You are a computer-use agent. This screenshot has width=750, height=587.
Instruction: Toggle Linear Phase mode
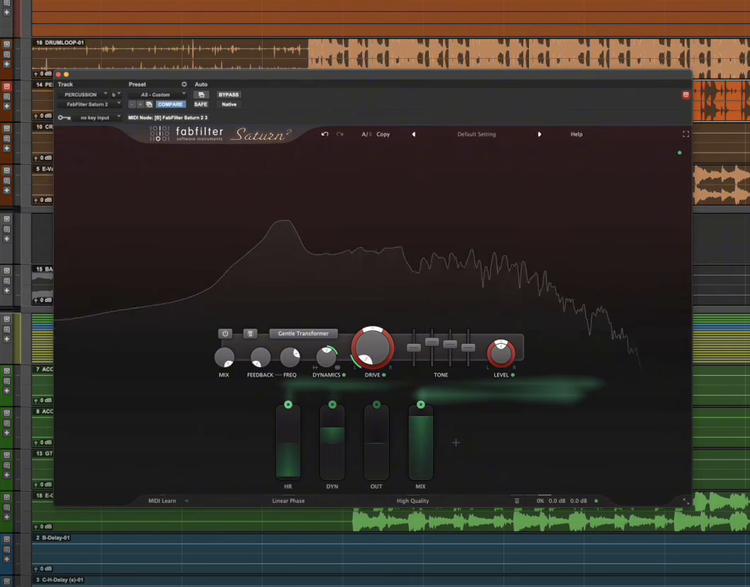point(288,501)
